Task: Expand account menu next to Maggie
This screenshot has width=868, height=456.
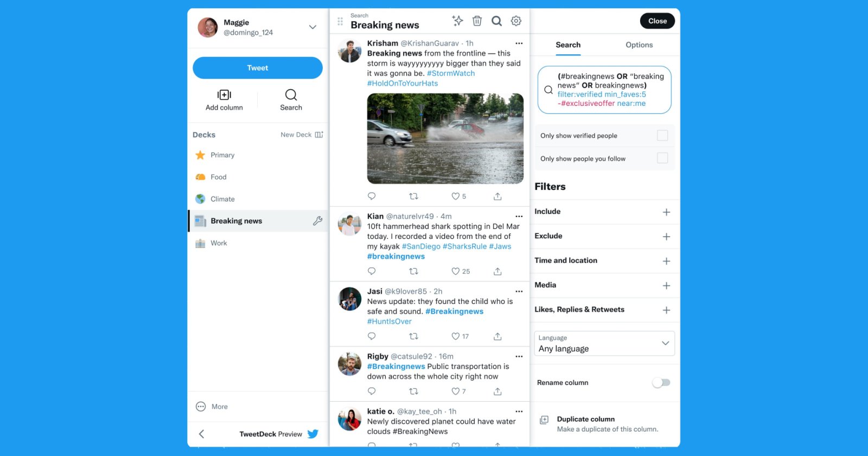Action: pos(312,27)
